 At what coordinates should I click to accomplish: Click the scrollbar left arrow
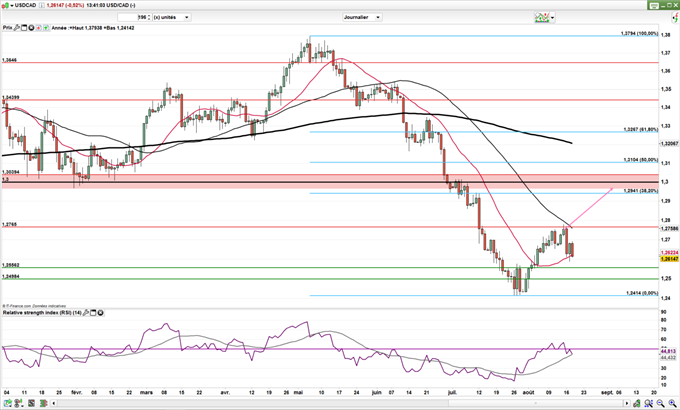click(x=54, y=403)
